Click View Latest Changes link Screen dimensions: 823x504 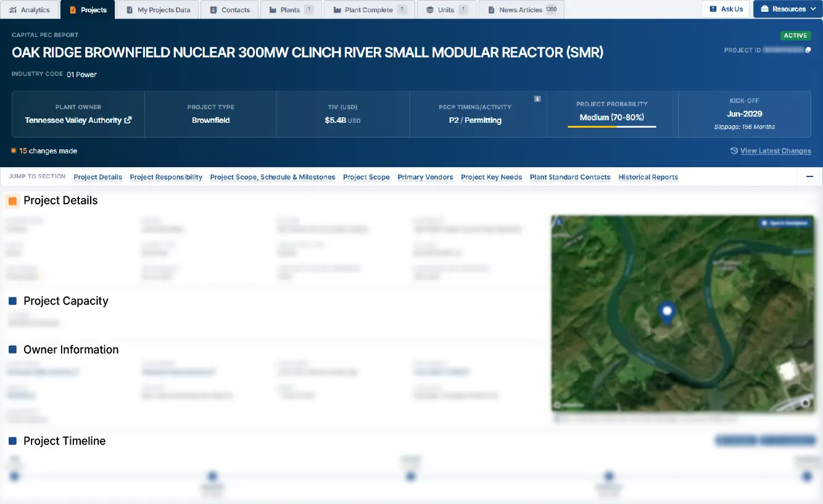click(775, 151)
